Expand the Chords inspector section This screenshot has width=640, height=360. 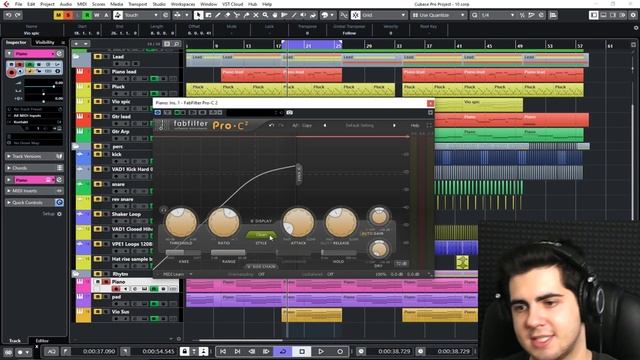click(34, 168)
